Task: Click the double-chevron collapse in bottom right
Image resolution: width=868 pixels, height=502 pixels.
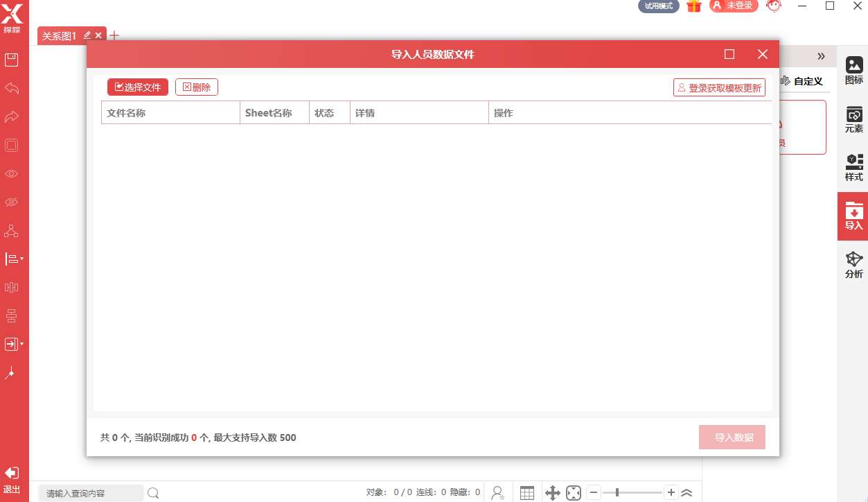Action: coord(687,492)
